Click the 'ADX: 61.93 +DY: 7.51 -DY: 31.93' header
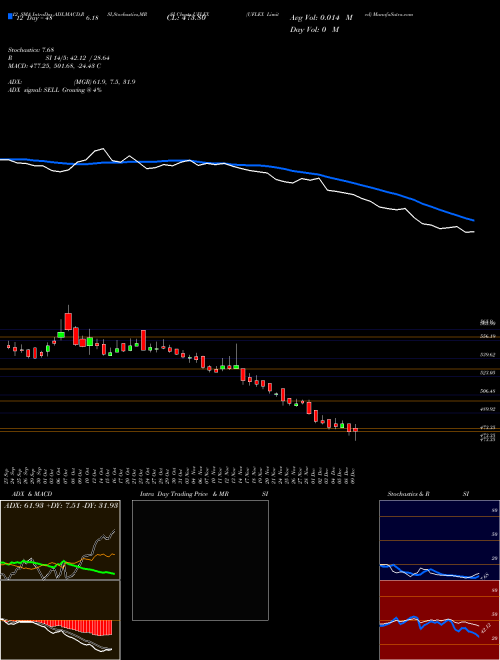This screenshot has height=660, width=500. coord(61,505)
